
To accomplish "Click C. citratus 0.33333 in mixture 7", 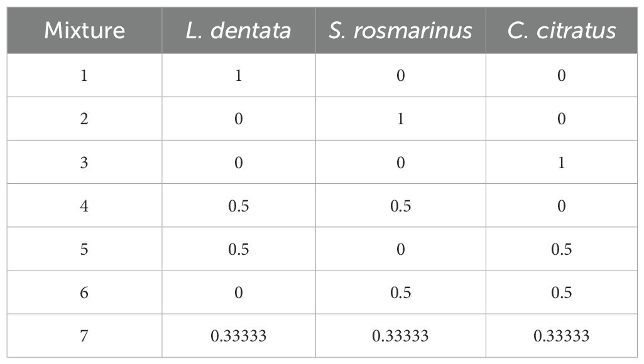I will [x=562, y=336].
